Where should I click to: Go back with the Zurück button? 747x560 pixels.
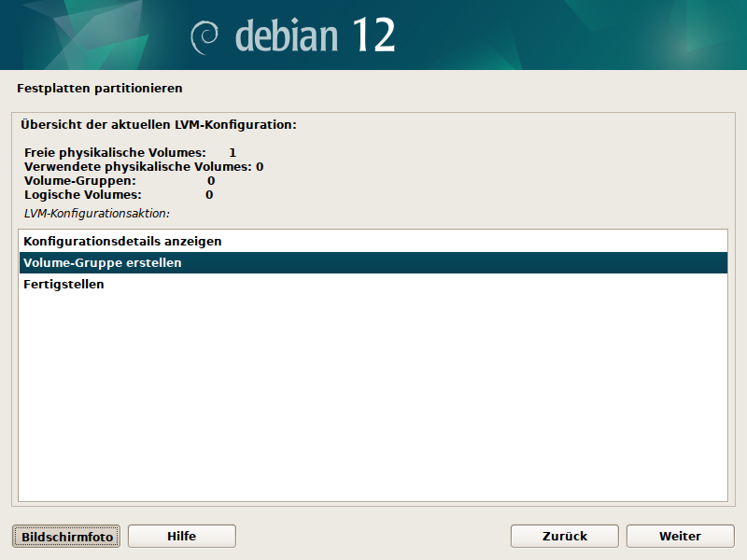564,536
